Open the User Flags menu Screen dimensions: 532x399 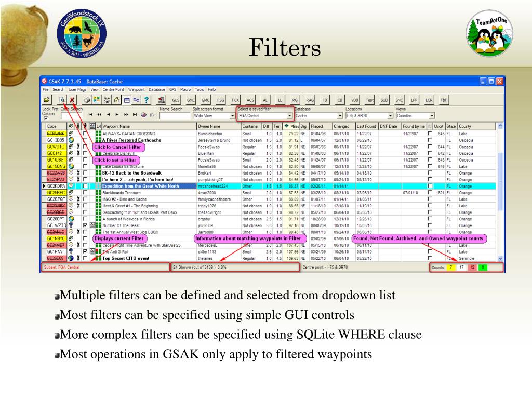tap(77, 89)
